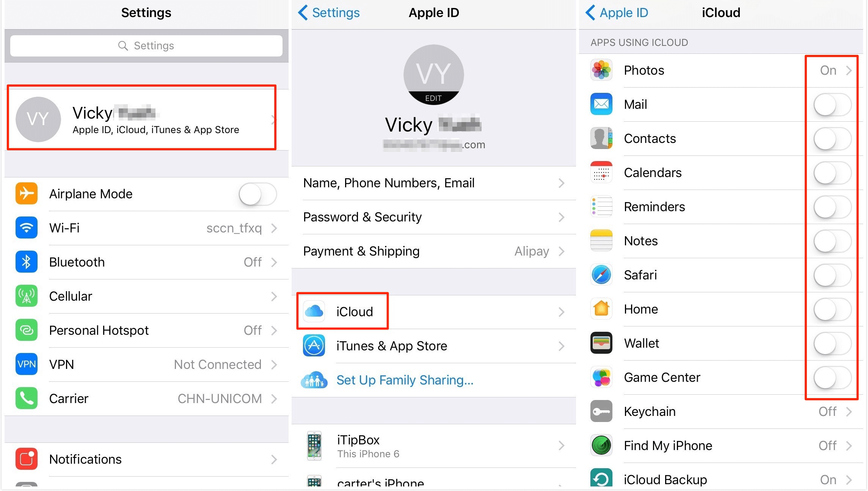
Task: Open the Safari iCloud settings
Action: [832, 274]
